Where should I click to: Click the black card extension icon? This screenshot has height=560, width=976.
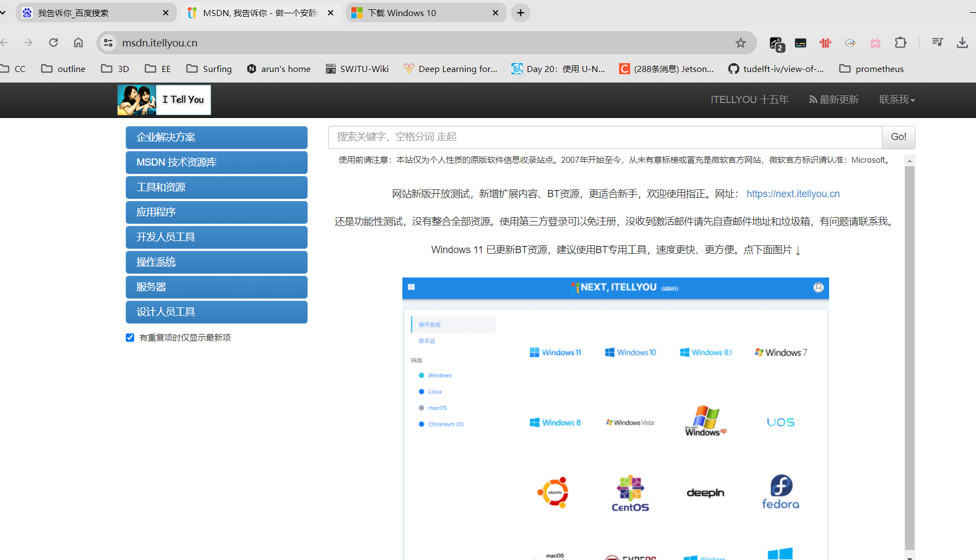click(800, 43)
